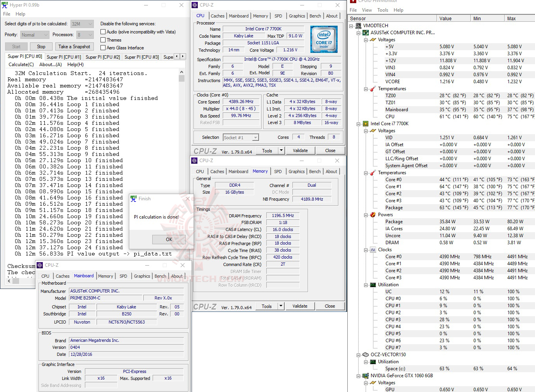Open the Caches tab in CPU-Z CPU window
The height and width of the screenshot is (392, 535).
218,16
